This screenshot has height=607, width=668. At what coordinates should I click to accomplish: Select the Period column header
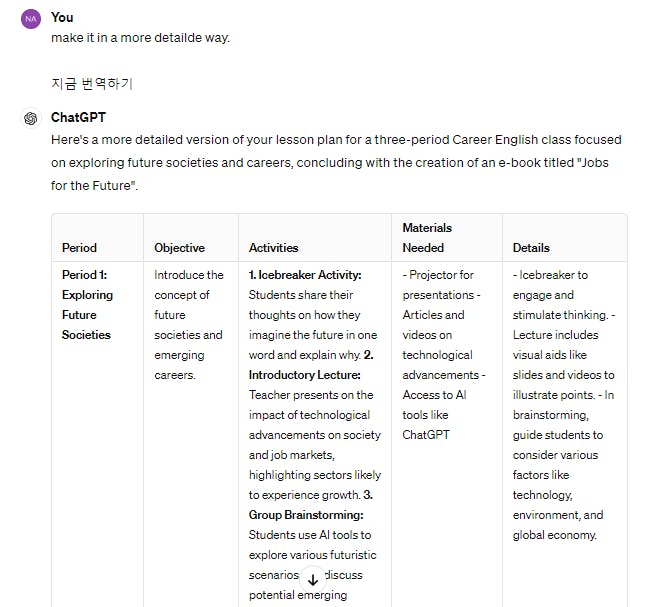click(79, 248)
